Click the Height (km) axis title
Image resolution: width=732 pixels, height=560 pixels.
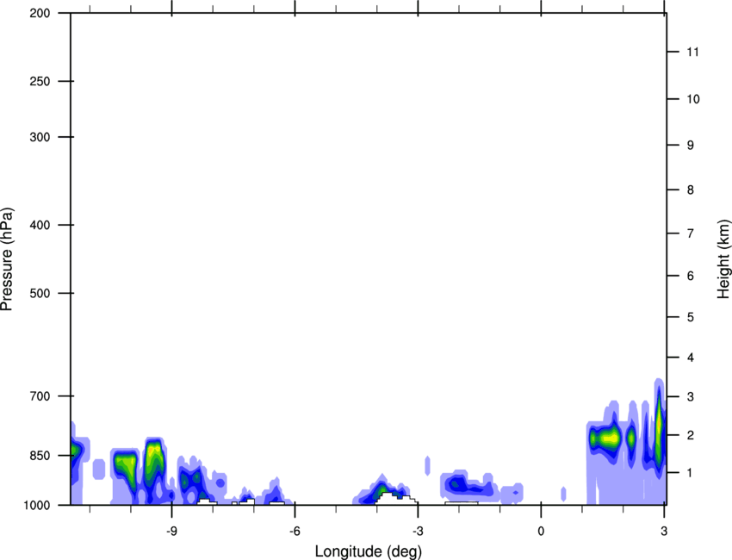coord(723,259)
